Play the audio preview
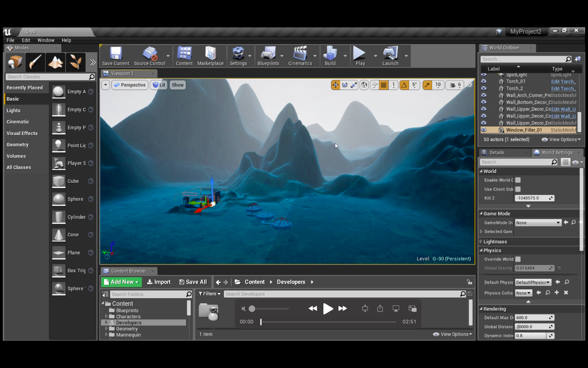 pos(328,309)
